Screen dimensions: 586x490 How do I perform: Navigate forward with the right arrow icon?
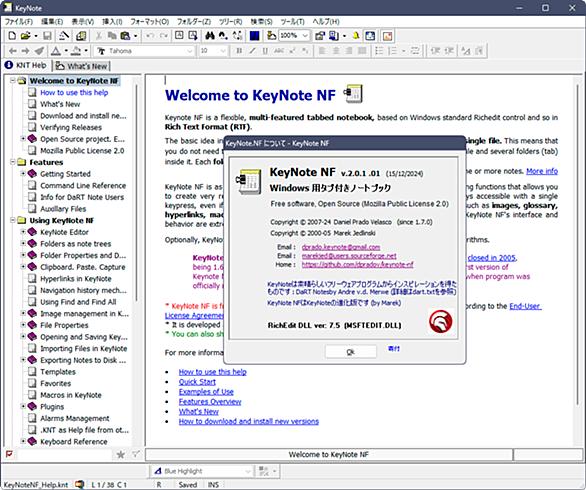[25, 50]
